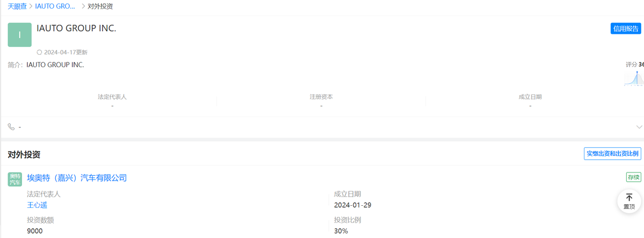Click the IAUTO GROUP INC. company title
The image size is (644, 238).
tap(76, 28)
